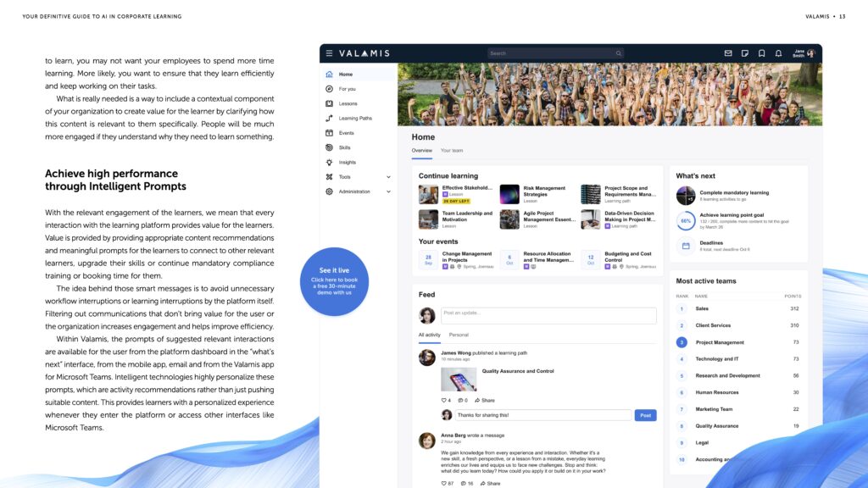The image size is (868, 488).
Task: Click the Deadlines item text
Action: (711, 243)
